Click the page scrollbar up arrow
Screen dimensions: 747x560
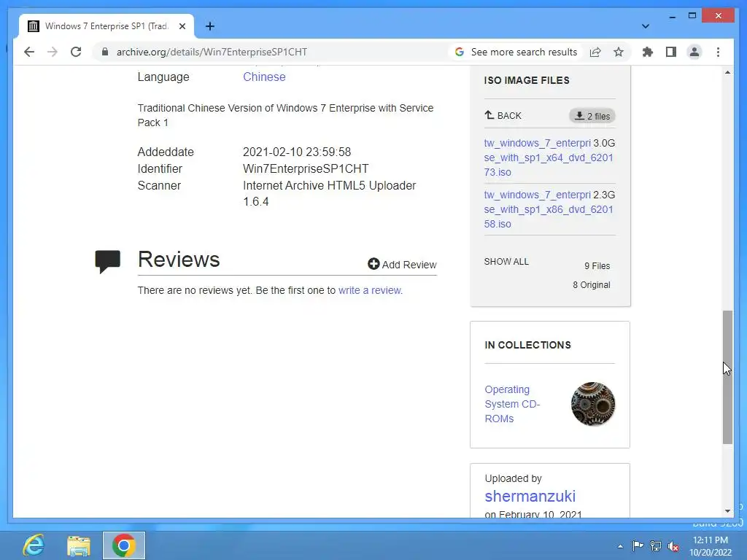(x=727, y=72)
